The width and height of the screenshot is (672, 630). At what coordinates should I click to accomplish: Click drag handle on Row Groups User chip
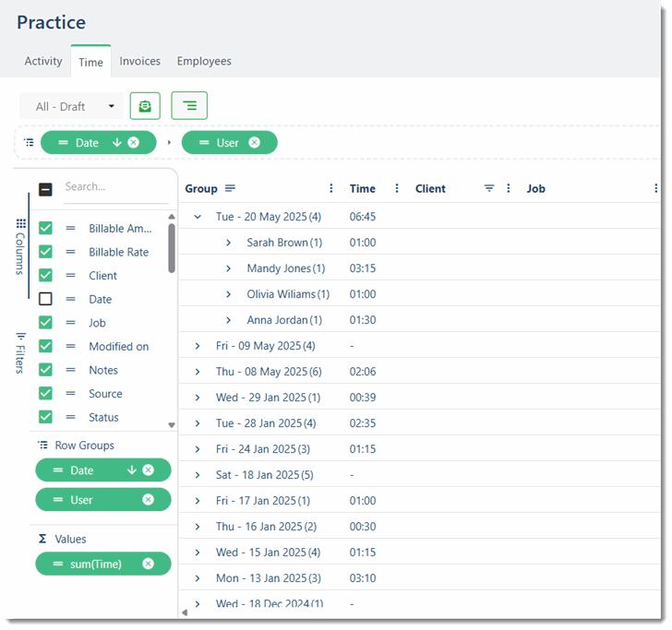pyautogui.click(x=58, y=500)
